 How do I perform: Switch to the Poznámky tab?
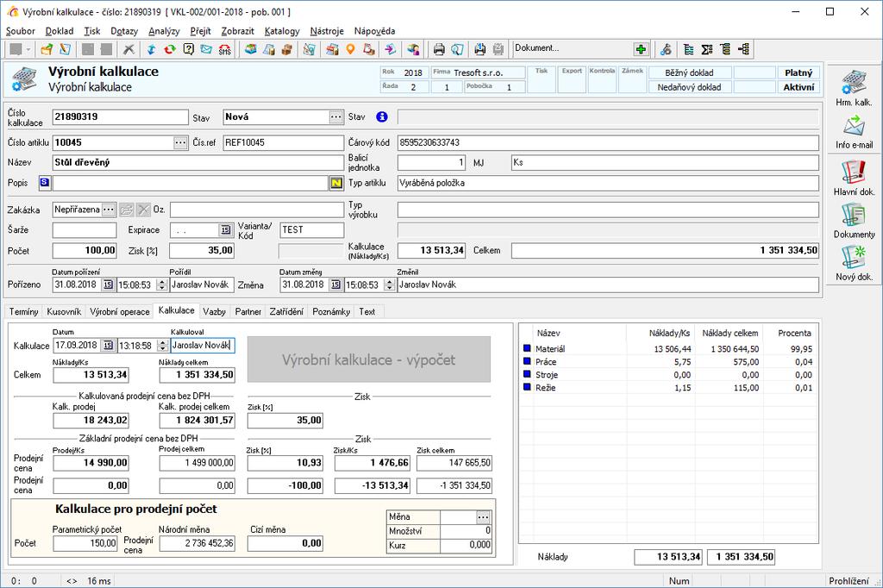tap(331, 311)
